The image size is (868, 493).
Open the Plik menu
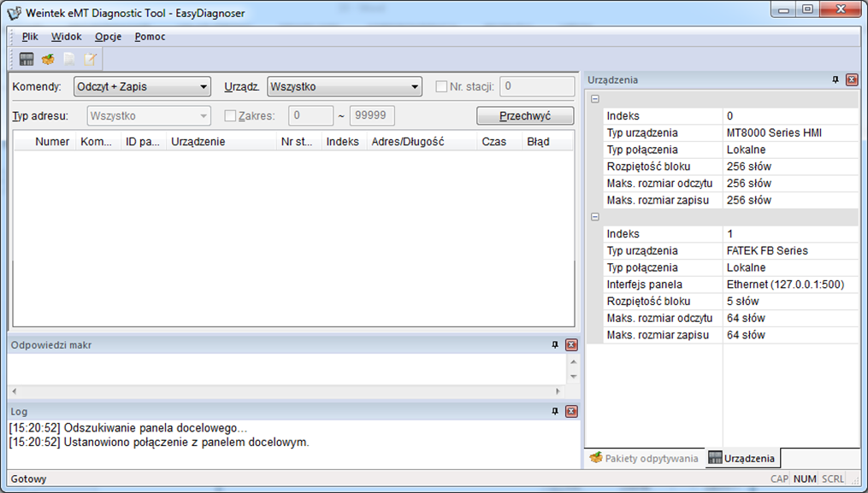point(30,37)
